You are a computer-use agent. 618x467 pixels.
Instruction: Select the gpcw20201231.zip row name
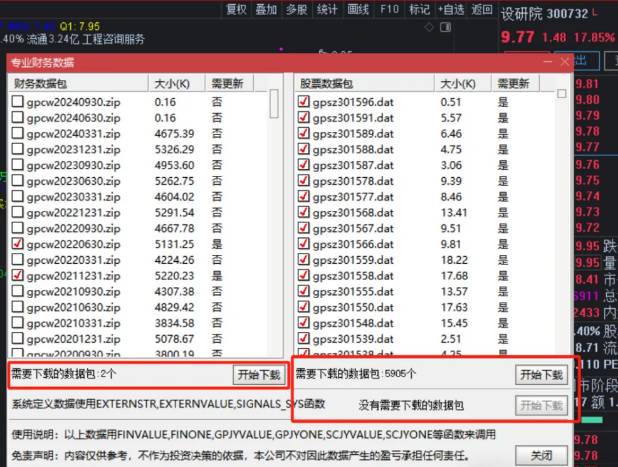tap(73, 339)
